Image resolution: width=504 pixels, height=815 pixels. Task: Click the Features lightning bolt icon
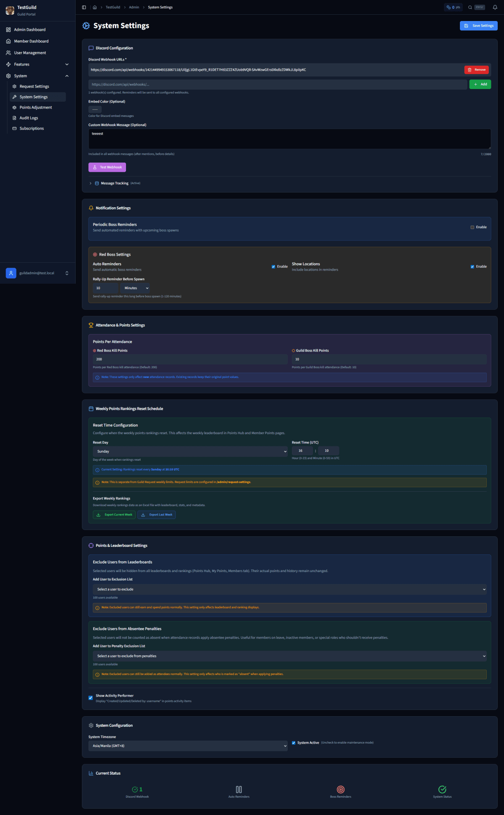coord(8,64)
